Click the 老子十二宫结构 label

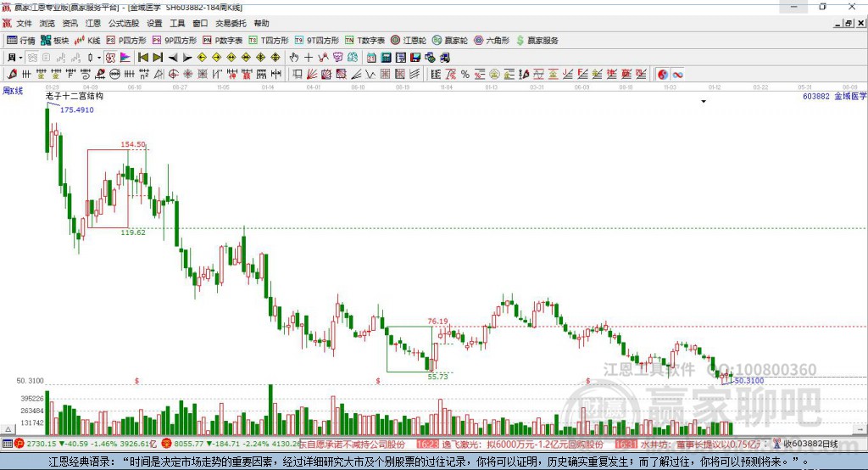click(75, 96)
